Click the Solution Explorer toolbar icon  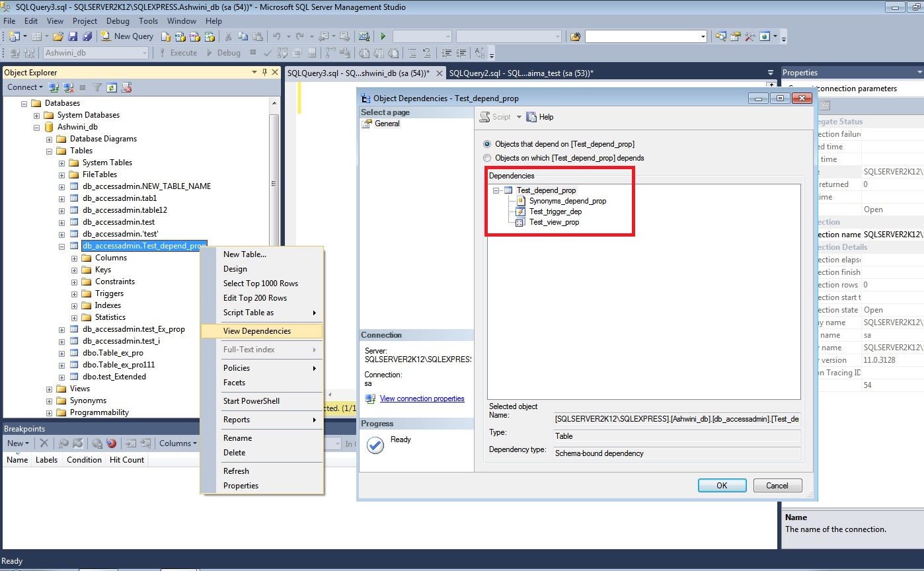click(x=720, y=36)
